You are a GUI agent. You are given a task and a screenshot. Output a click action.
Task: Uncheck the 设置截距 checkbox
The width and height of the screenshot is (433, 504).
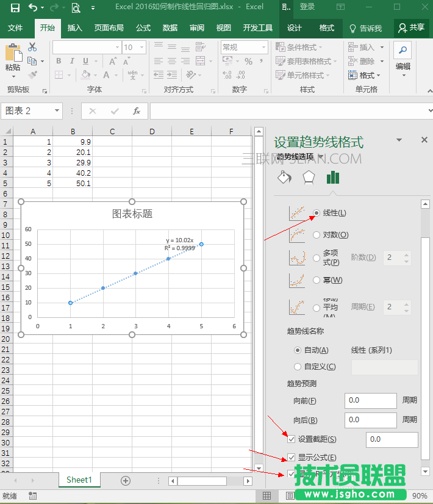pos(292,439)
